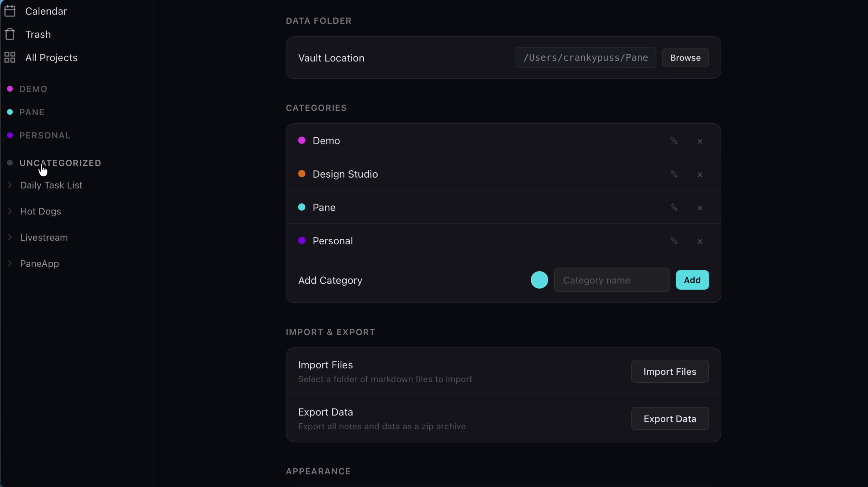The height and width of the screenshot is (487, 868).
Task: Open the new category color picker
Action: click(539, 280)
